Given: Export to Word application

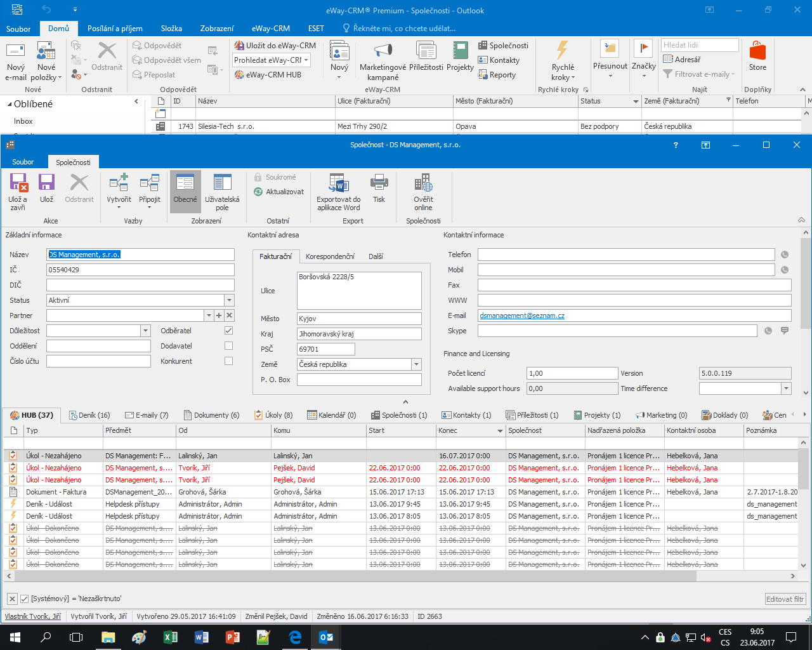Looking at the screenshot, I should coord(339,192).
